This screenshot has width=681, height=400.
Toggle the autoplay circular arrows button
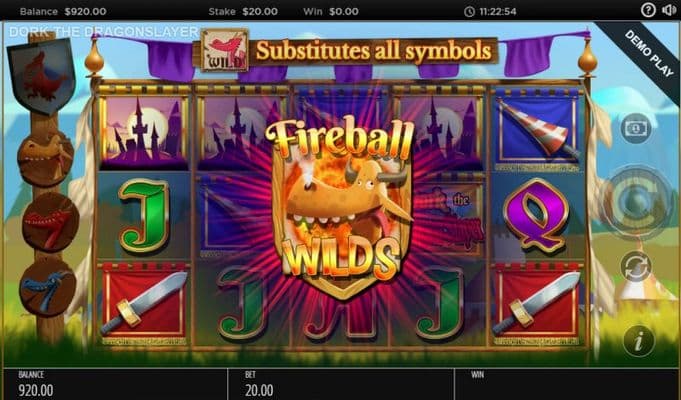tap(636, 266)
